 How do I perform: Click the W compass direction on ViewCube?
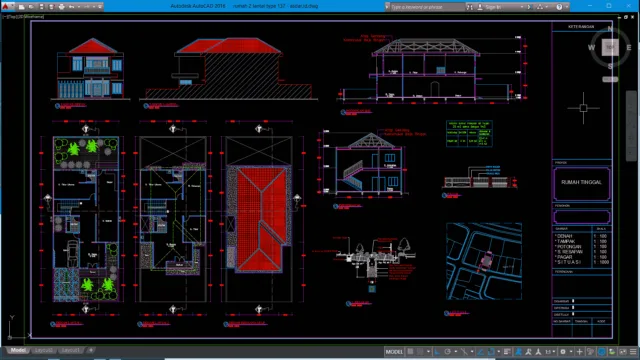coord(591,47)
